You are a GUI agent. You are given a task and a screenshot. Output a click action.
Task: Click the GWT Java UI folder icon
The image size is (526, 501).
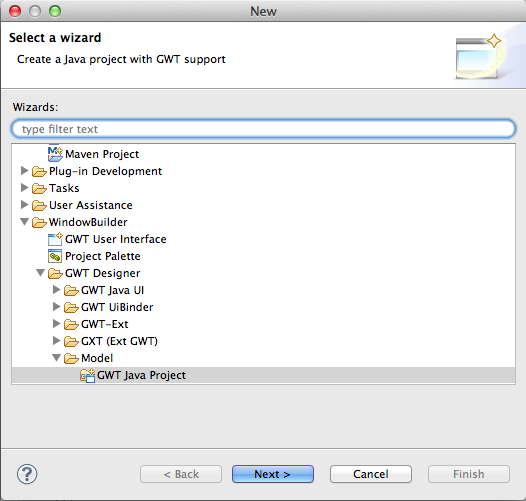click(x=71, y=290)
